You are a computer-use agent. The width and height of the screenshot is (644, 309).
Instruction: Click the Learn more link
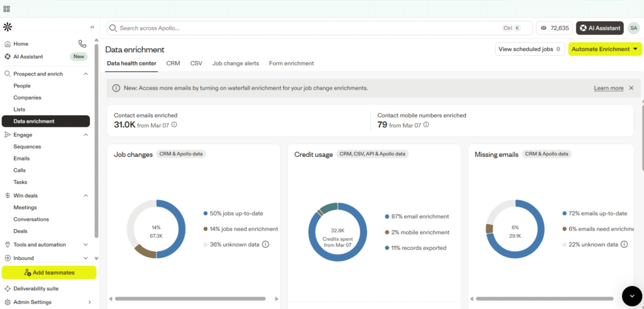click(608, 88)
